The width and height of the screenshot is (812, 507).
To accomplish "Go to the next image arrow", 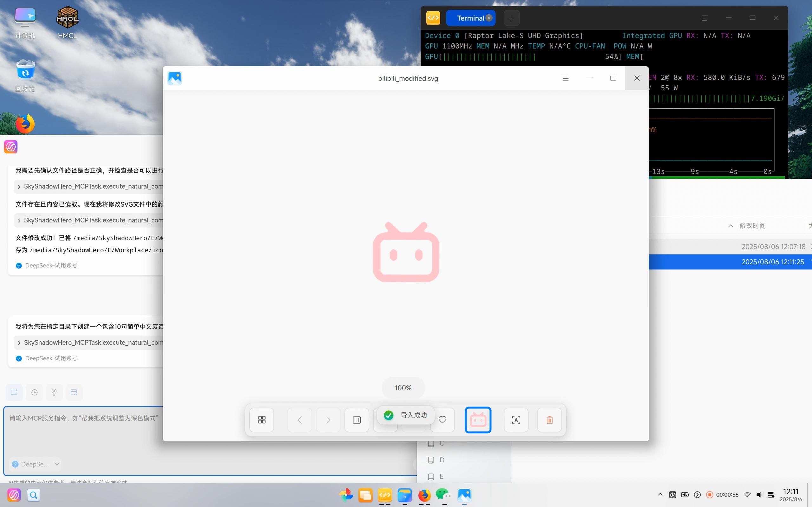I will click(328, 420).
